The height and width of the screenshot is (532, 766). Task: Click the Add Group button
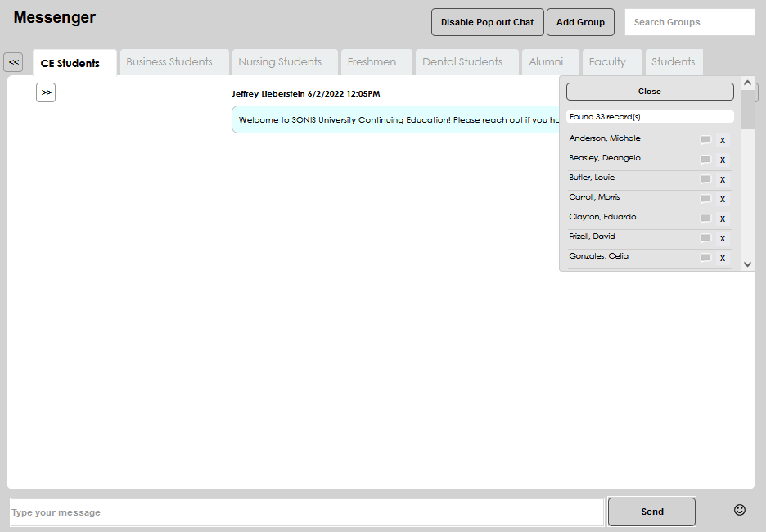580,22
